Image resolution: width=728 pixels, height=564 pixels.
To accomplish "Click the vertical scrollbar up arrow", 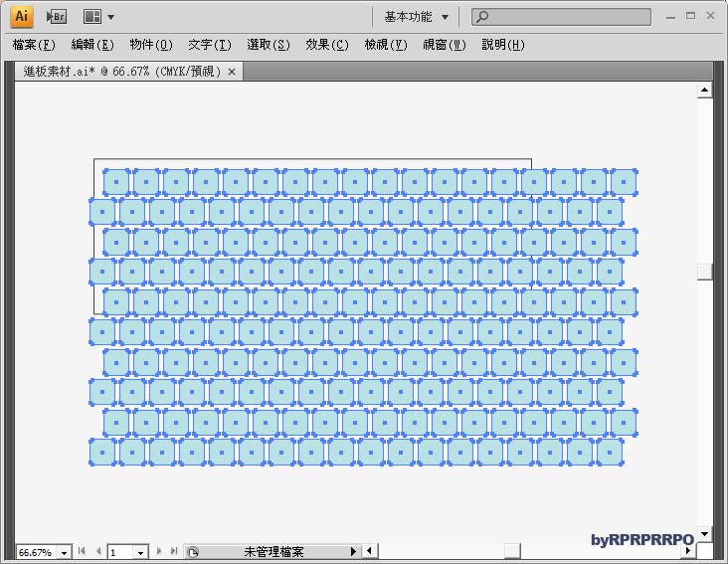I will pyautogui.click(x=704, y=91).
